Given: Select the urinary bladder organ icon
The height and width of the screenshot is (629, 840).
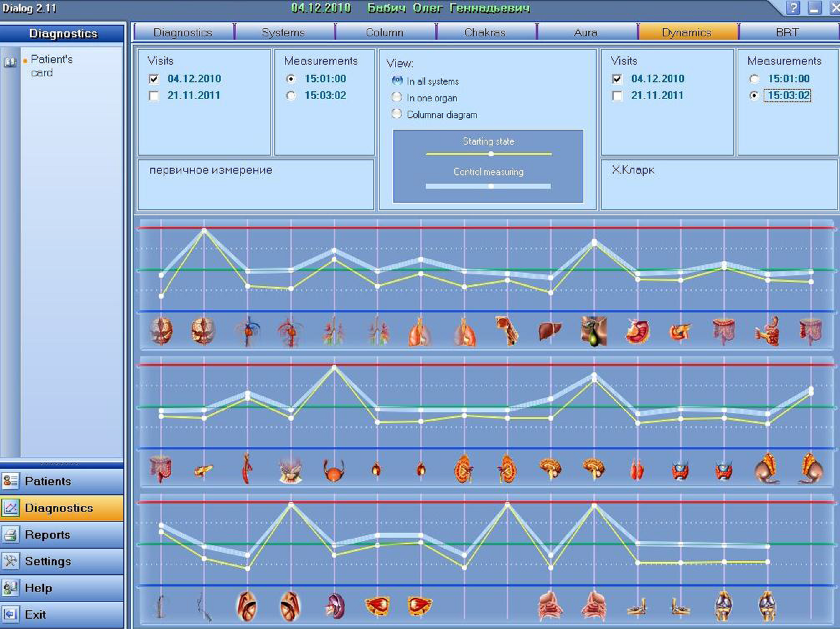Looking at the screenshot, I should pyautogui.click(x=334, y=470).
